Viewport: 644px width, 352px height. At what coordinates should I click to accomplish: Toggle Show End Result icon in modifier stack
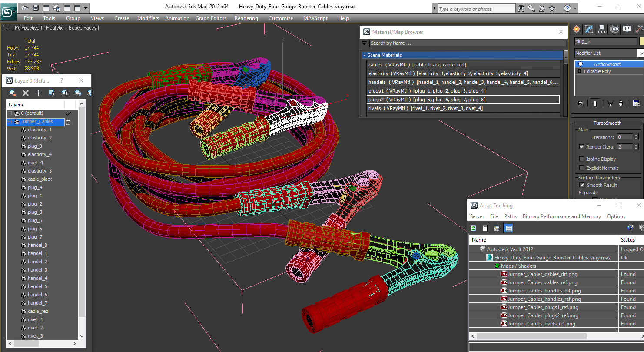tap(595, 103)
